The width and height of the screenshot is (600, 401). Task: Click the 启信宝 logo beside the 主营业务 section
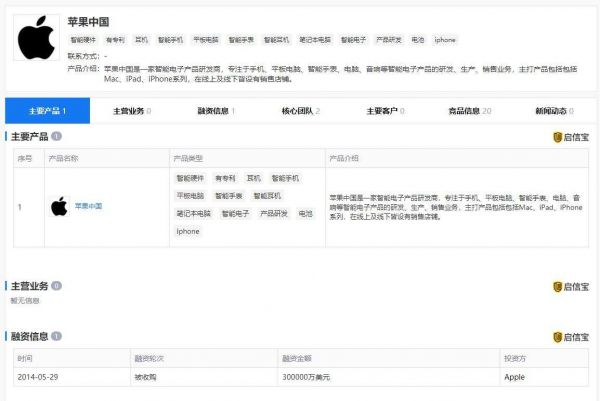pos(571,286)
